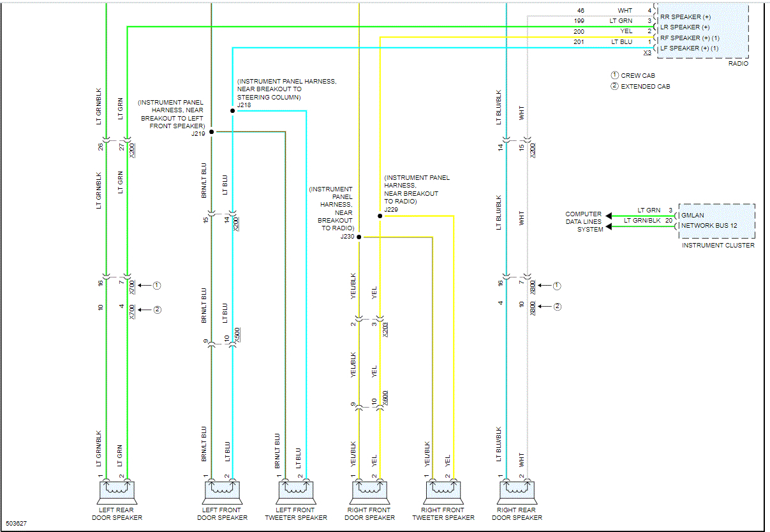770x532 pixels.
Task: Select the Left Front Door Speaker symbol
Action: pos(223,492)
